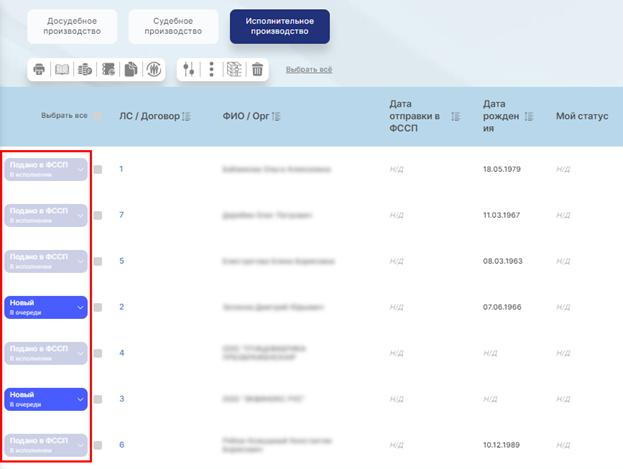
Task: Click the open book icon
Action: click(62, 69)
